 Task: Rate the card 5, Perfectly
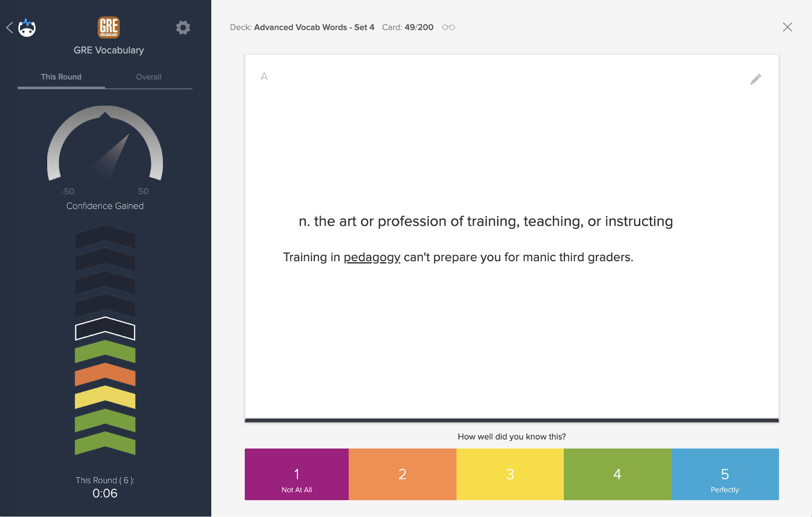coord(725,474)
